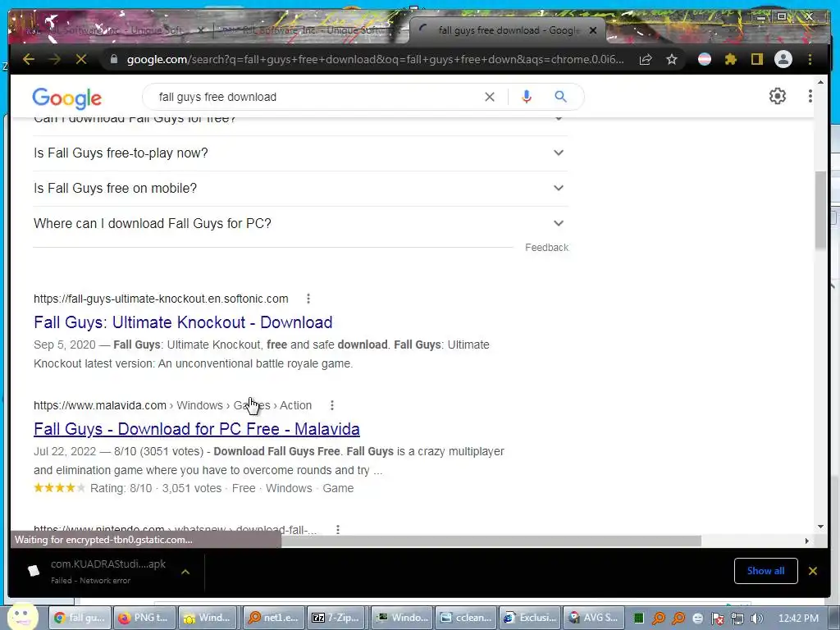Open the Softonic result's three-dot options
Image resolution: width=840 pixels, height=630 pixels.
click(x=308, y=299)
